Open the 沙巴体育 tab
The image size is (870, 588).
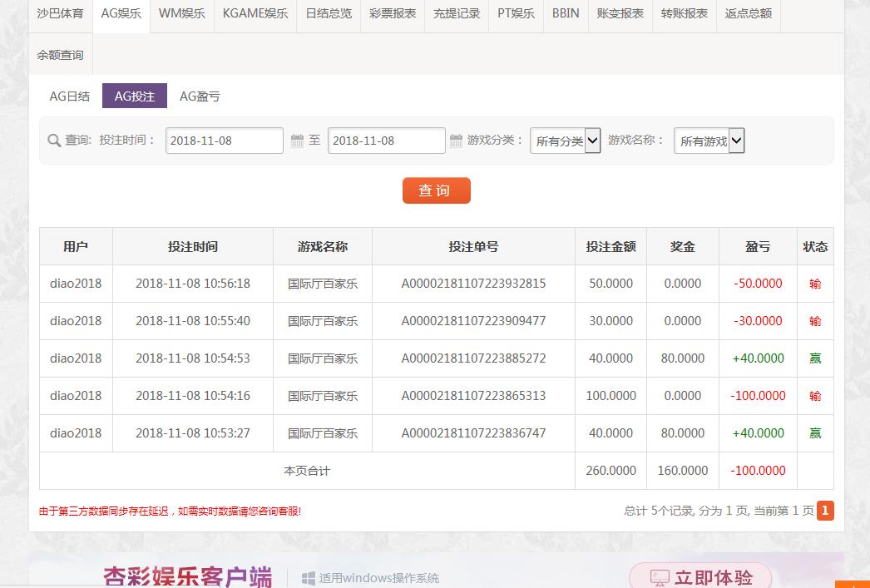coord(61,13)
